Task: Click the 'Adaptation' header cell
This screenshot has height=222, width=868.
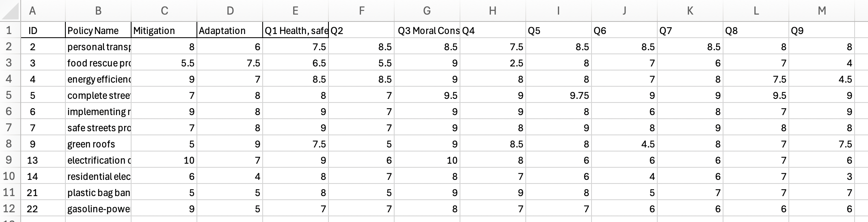Action: (230, 30)
